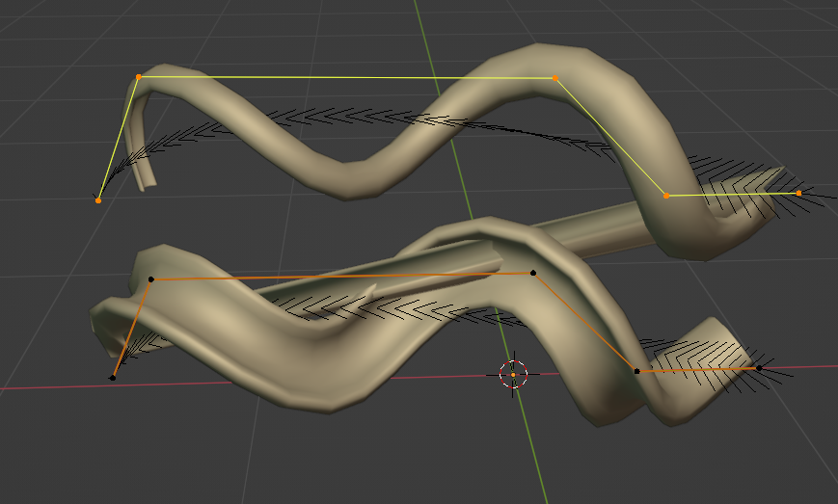Select the lower curve's point before its right end
The width and height of the screenshot is (838, 504).
(x=636, y=371)
